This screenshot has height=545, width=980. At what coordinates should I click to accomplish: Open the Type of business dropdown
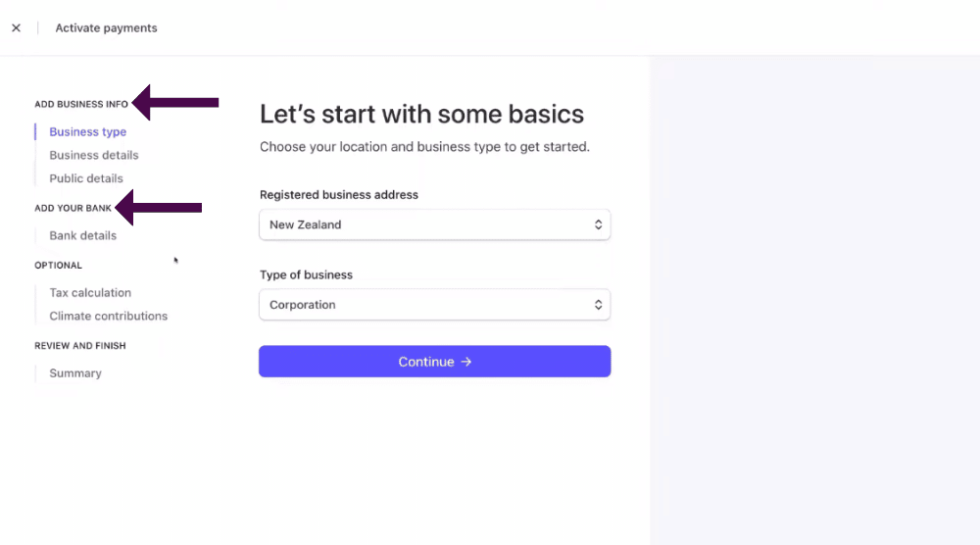pos(434,305)
